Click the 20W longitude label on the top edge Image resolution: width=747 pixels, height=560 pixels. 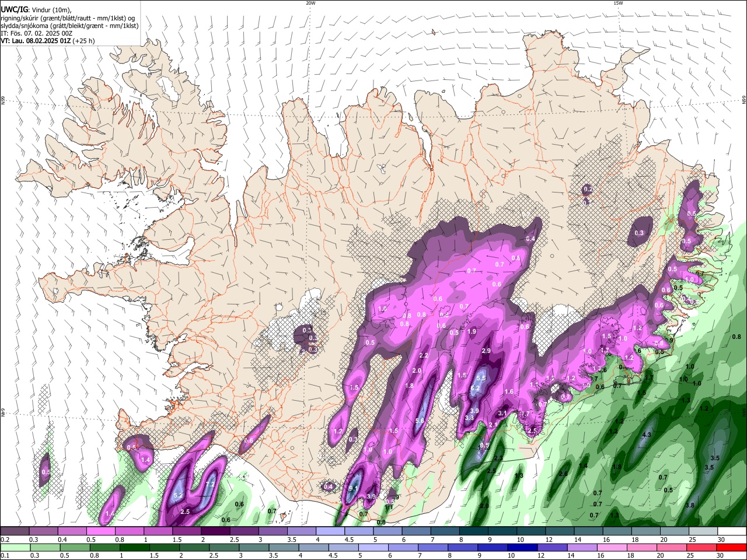(x=310, y=3)
